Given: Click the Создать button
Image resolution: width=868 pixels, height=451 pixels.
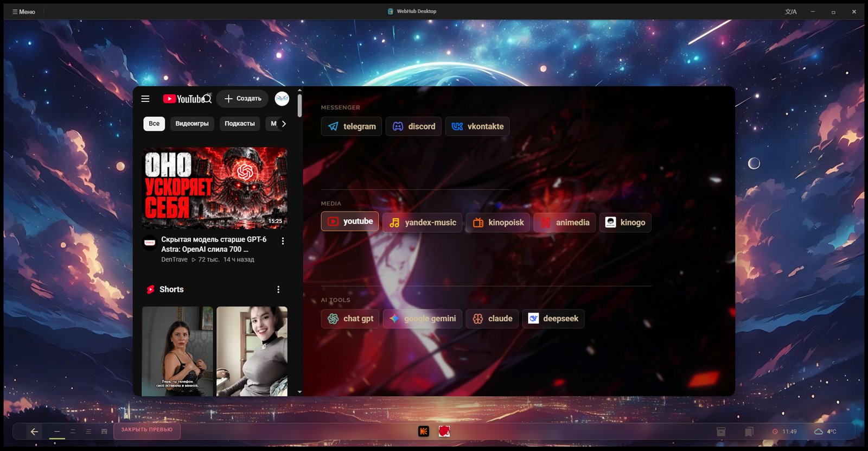Looking at the screenshot, I should pos(242,99).
